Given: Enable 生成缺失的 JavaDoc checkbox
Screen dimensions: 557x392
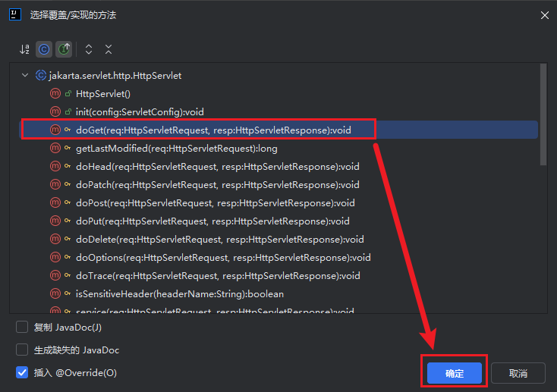Looking at the screenshot, I should 22,350.
